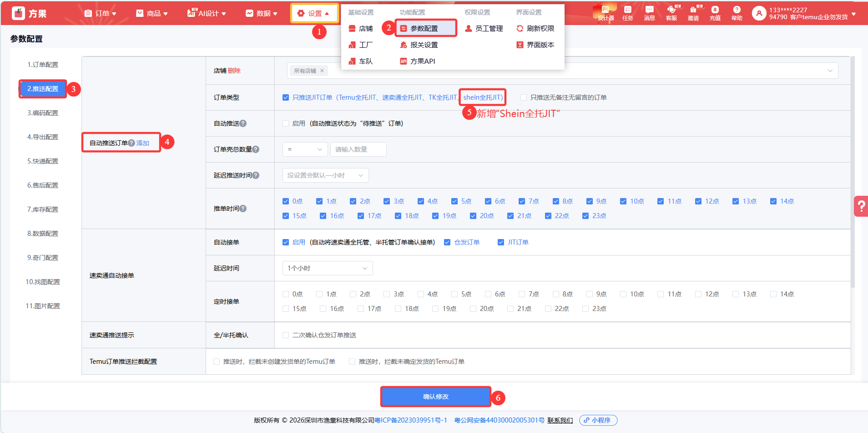
Task: Click the user avatar icon
Action: pos(759,13)
